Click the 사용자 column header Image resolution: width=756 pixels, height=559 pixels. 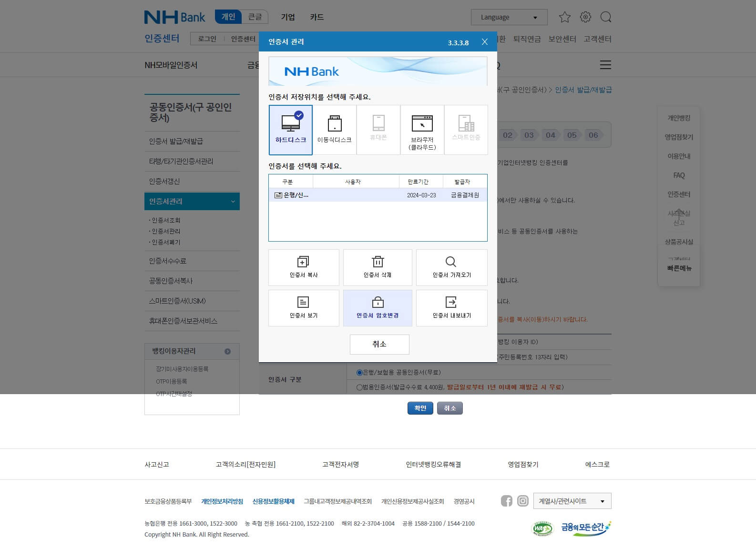356,182
